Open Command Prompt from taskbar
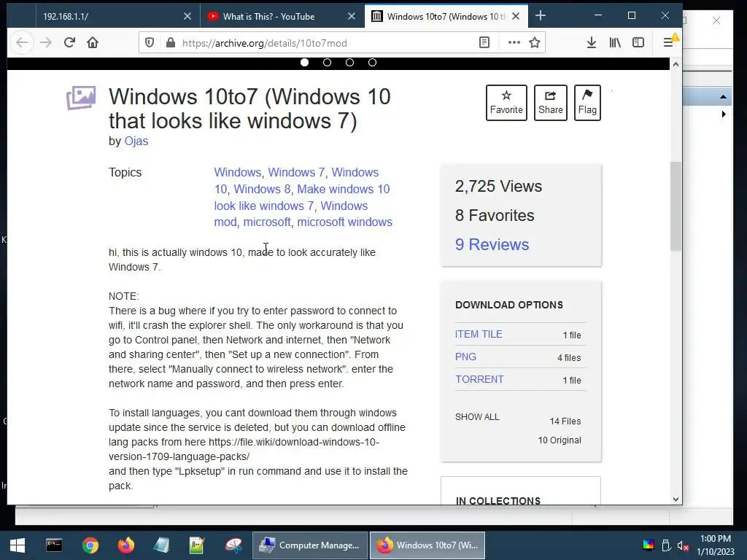 54,545
